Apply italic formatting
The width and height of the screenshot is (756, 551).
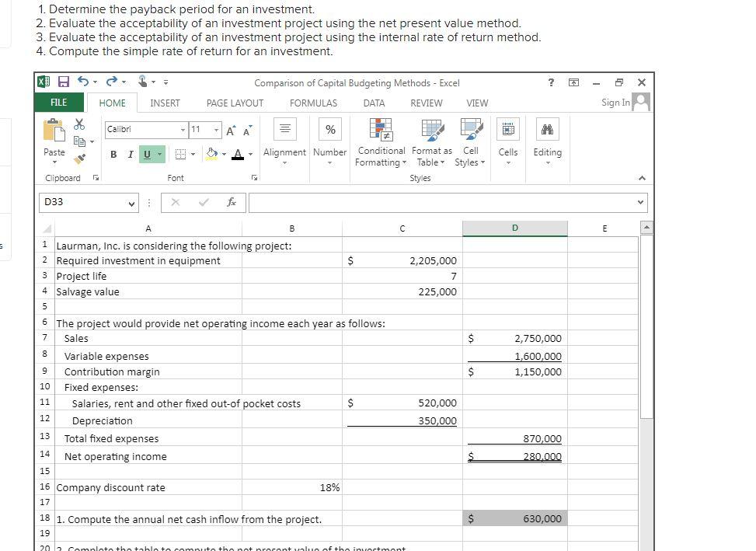click(x=131, y=154)
